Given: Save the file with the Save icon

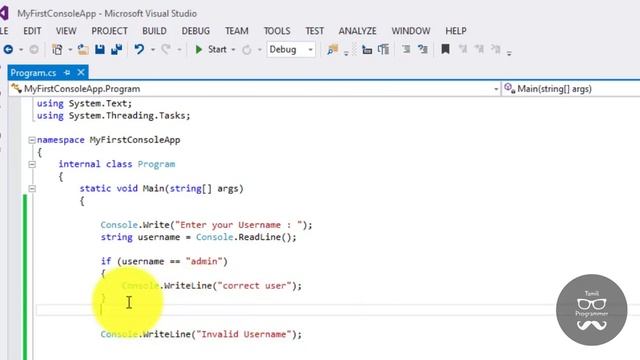Looking at the screenshot, I should (x=100, y=49).
